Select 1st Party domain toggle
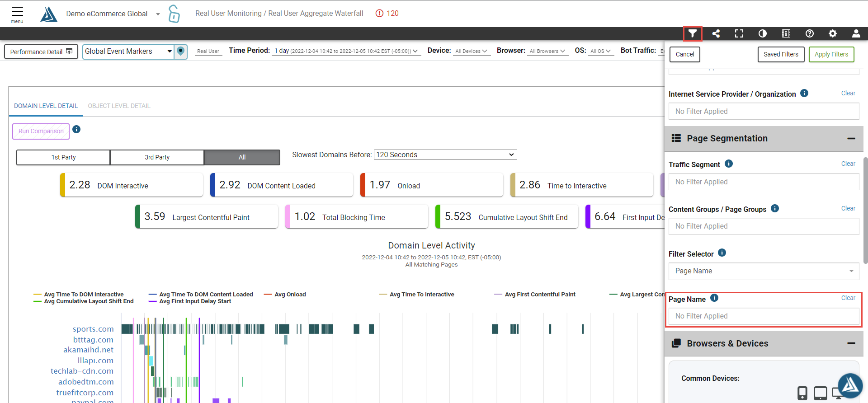This screenshot has height=403, width=868. [x=63, y=157]
